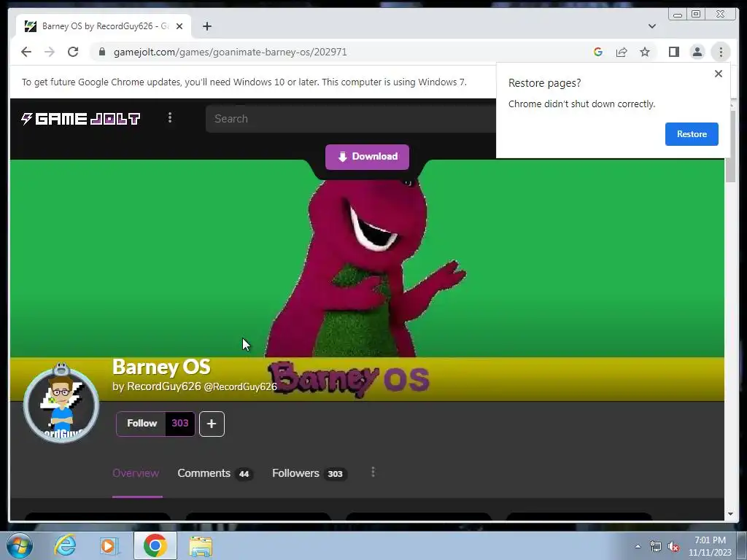This screenshot has width=747, height=560.
Task: Open the Followers tab
Action: click(309, 473)
